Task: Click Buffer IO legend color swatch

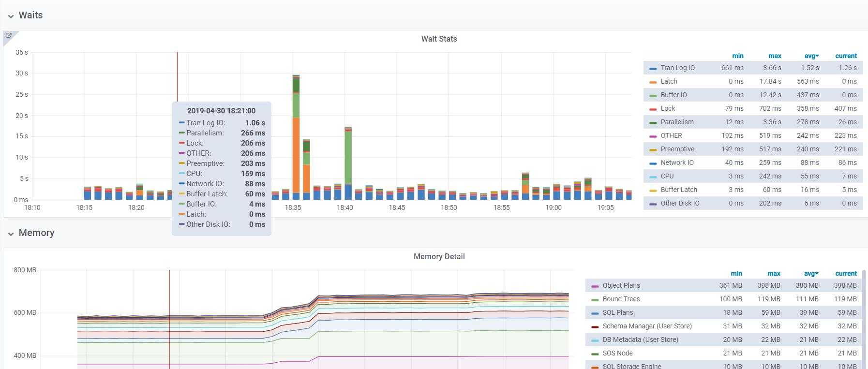Action: click(x=653, y=96)
